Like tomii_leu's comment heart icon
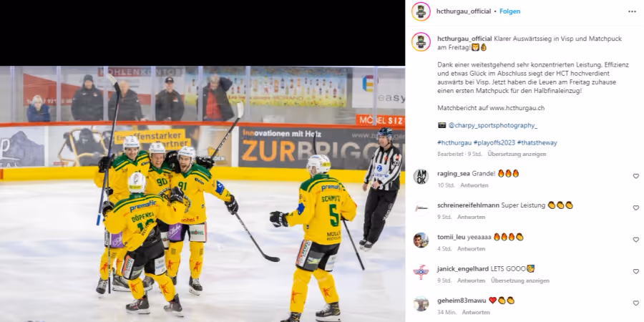The width and height of the screenshot is (644, 322). coord(636,240)
